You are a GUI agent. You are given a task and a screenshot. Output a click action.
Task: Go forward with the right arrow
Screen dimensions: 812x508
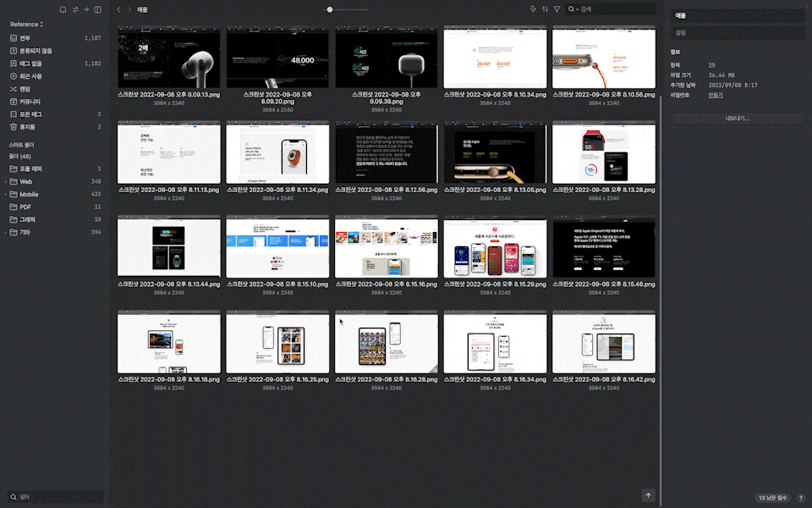pyautogui.click(x=129, y=9)
